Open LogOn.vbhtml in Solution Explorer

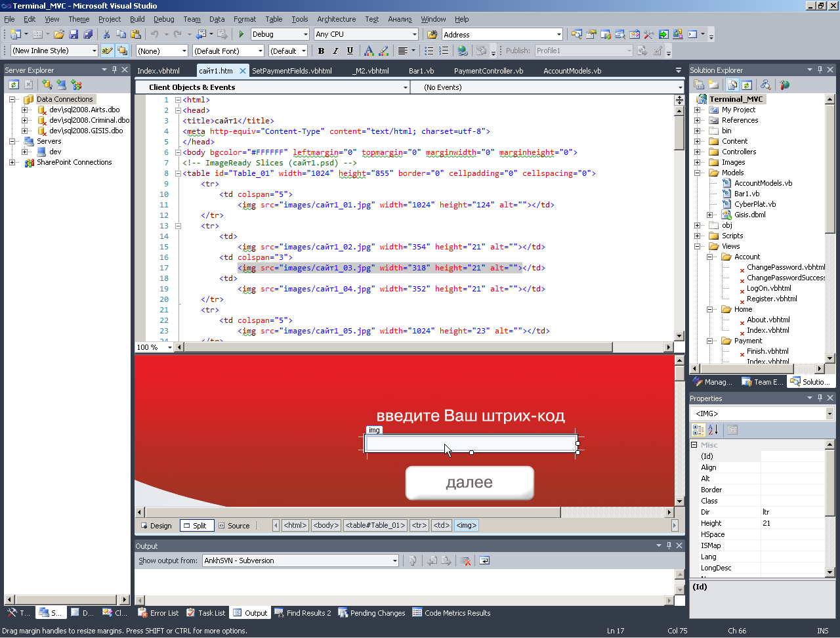(x=768, y=288)
